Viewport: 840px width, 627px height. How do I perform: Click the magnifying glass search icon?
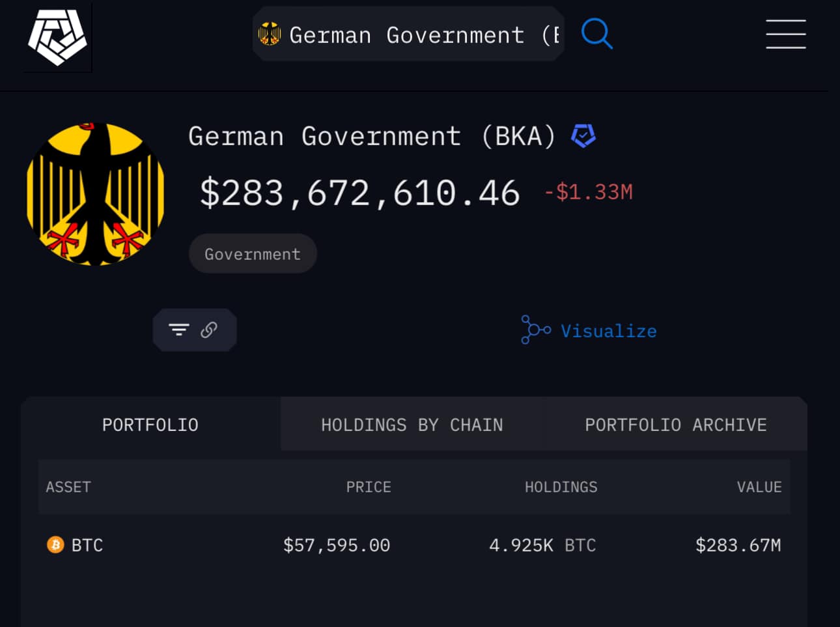click(596, 34)
